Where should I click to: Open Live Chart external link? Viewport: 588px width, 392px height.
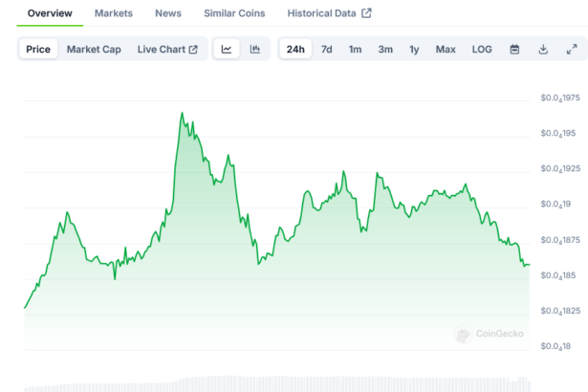pyautogui.click(x=167, y=50)
